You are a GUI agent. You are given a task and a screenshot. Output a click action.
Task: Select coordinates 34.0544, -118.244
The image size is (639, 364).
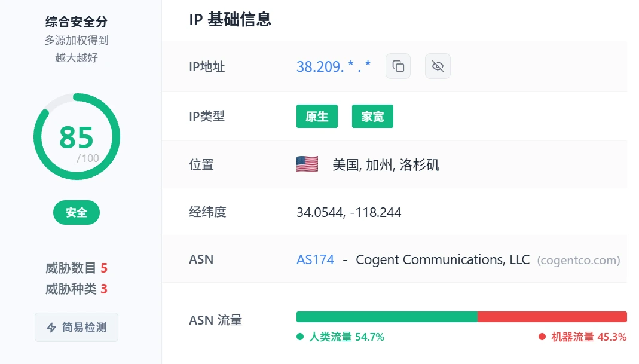point(349,212)
